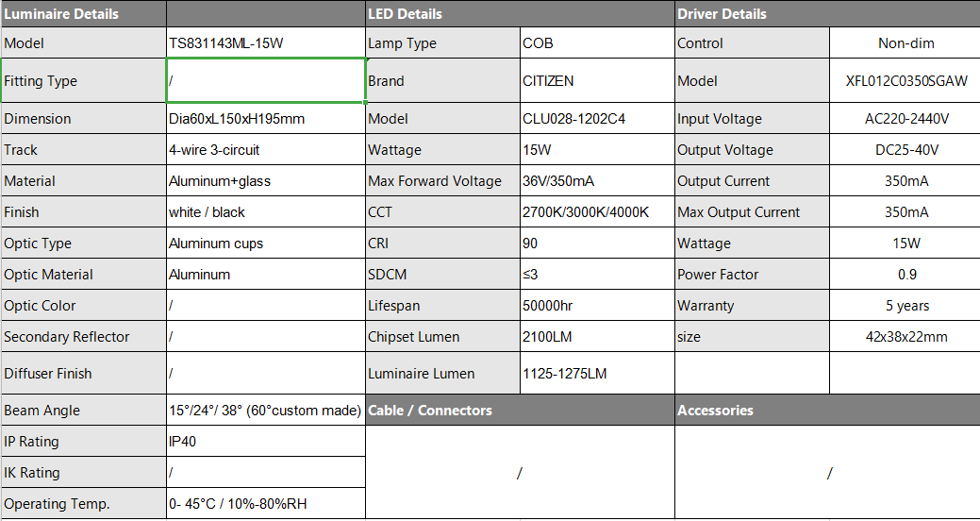Select the Accessories header cell

pyautogui.click(x=827, y=411)
